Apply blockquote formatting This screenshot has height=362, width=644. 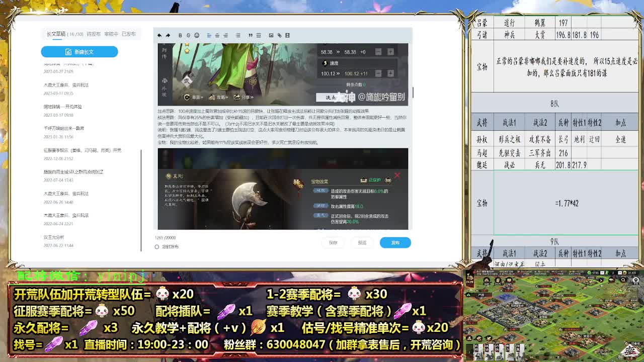click(251, 35)
